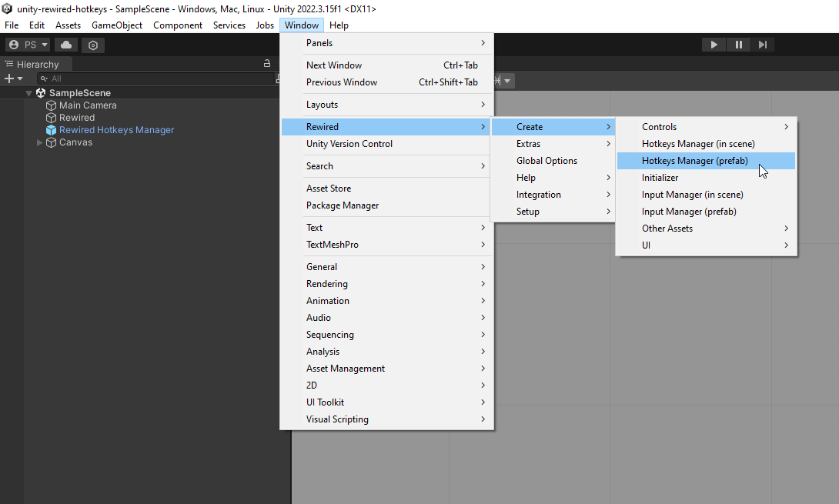The width and height of the screenshot is (839, 504).
Task: Click the blue cube icon beside Rewired Hotkeys Manager
Action: click(x=49, y=129)
